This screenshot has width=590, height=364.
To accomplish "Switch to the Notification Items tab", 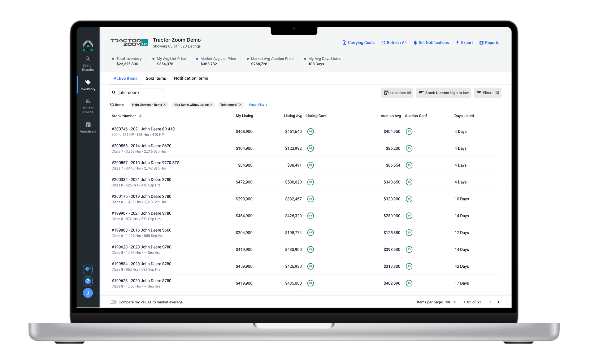I will [191, 78].
